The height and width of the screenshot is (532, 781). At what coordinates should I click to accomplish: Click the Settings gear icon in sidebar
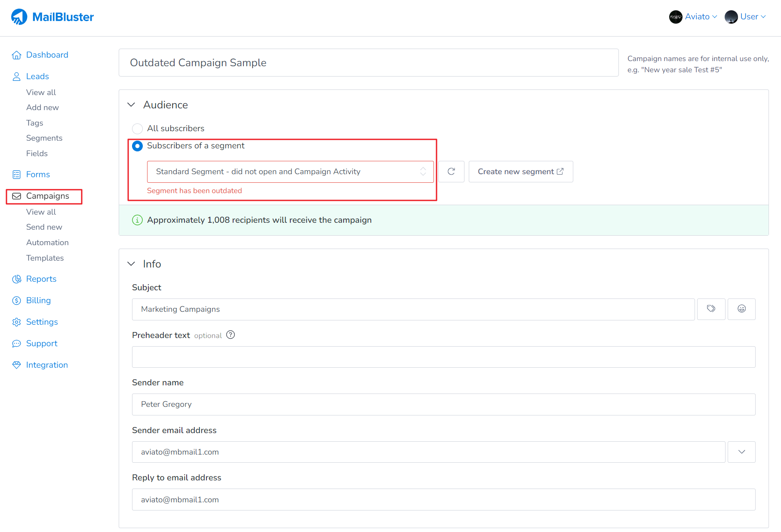click(x=16, y=322)
